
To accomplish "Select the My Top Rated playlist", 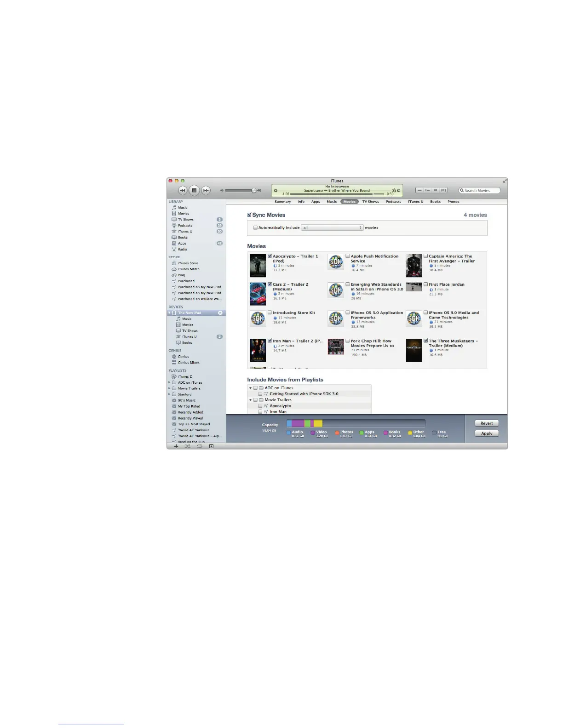I will pyautogui.click(x=189, y=407).
